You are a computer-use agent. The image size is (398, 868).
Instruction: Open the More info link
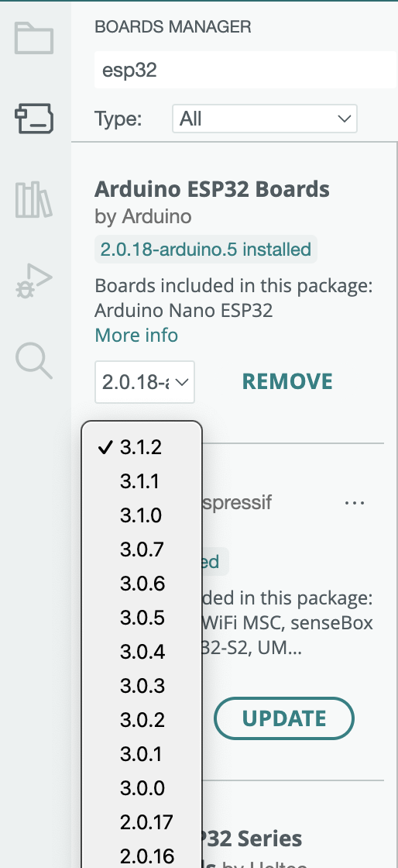pyautogui.click(x=136, y=335)
